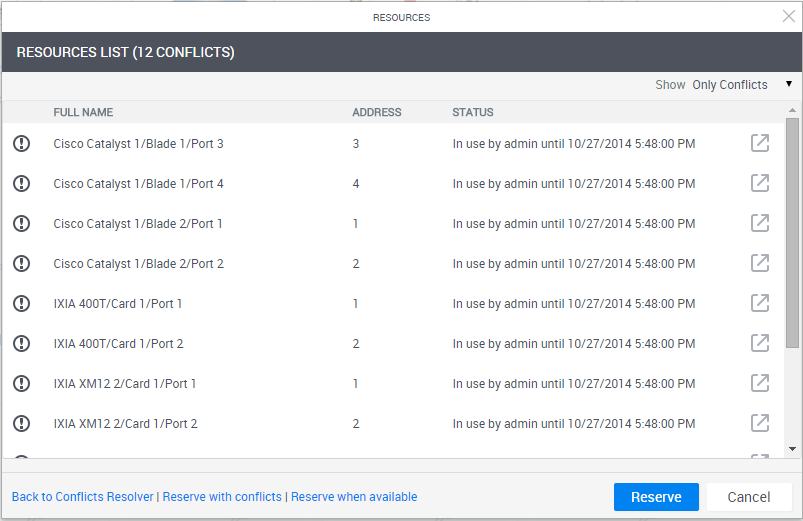
Task: Open the Show Only Conflicts dropdown
Action: point(730,85)
